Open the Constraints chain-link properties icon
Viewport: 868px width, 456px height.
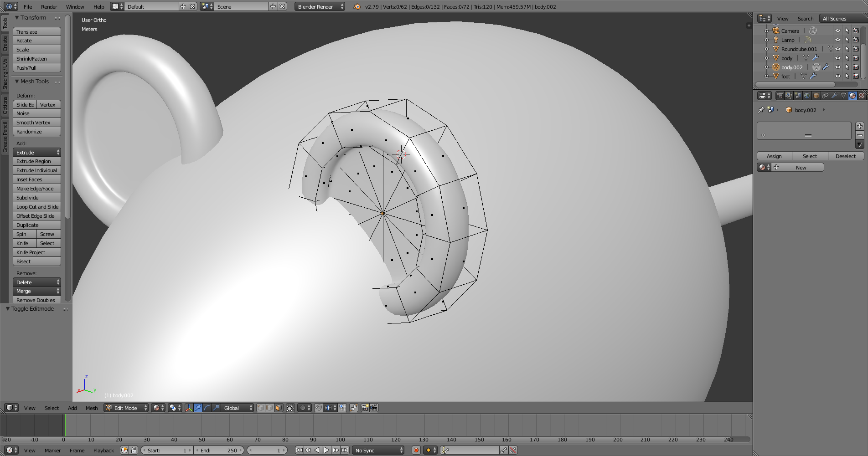[825, 96]
